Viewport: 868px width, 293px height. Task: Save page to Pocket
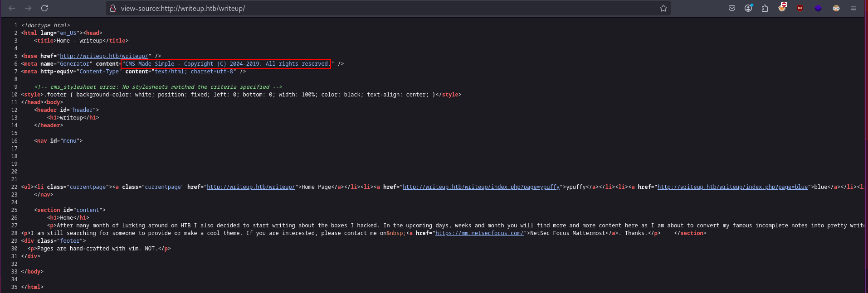tap(732, 8)
